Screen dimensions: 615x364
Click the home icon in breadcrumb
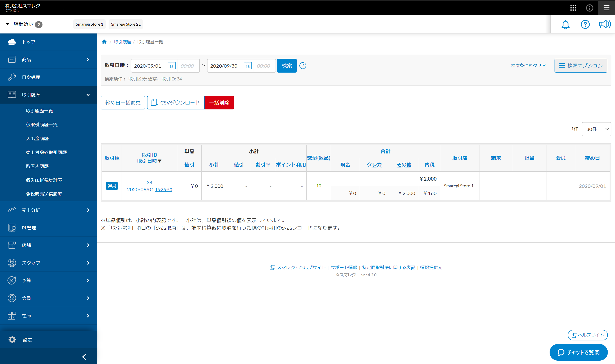point(104,42)
